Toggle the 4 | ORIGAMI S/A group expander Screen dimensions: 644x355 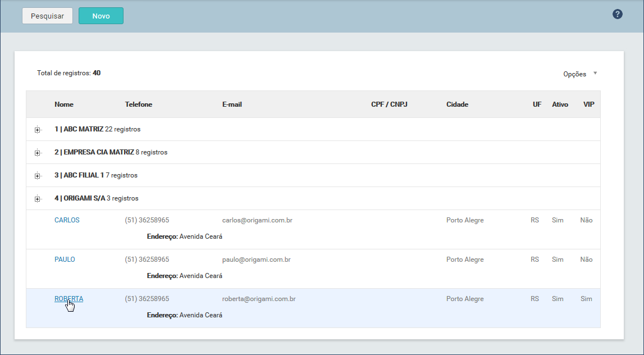[x=38, y=199]
